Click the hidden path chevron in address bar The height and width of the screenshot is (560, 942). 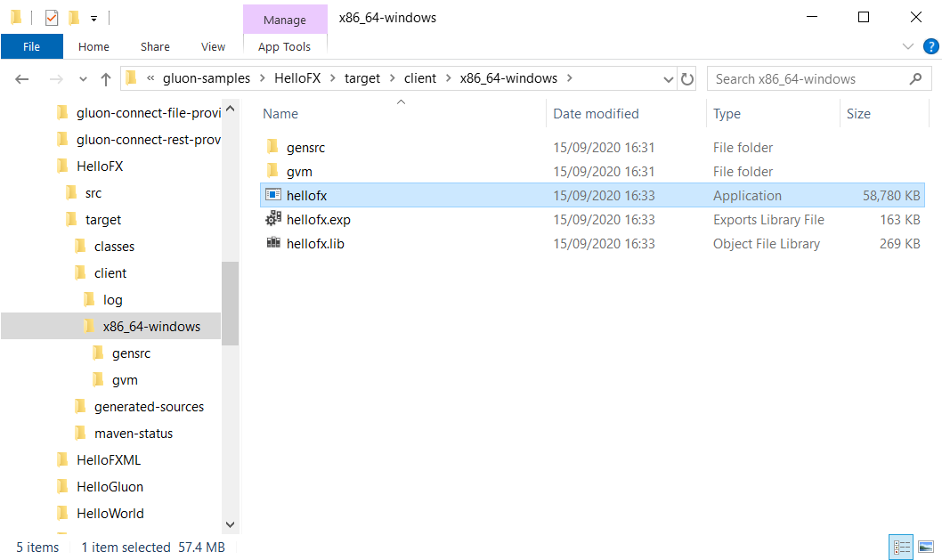coord(150,78)
